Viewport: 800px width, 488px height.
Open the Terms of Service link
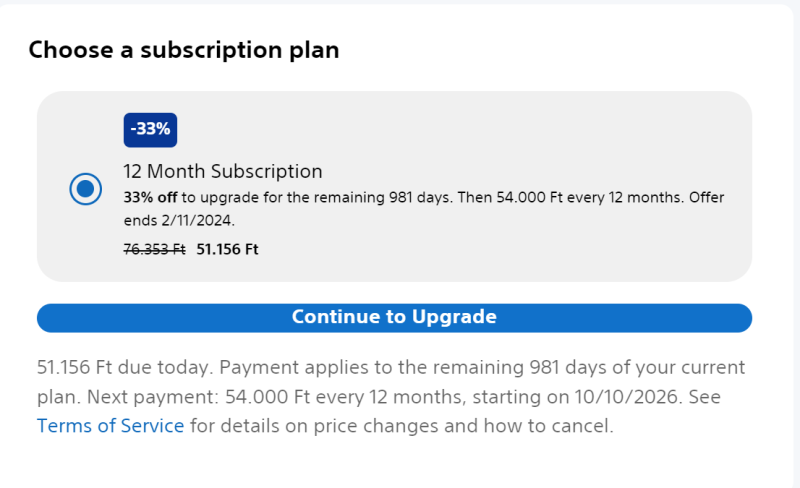110,426
